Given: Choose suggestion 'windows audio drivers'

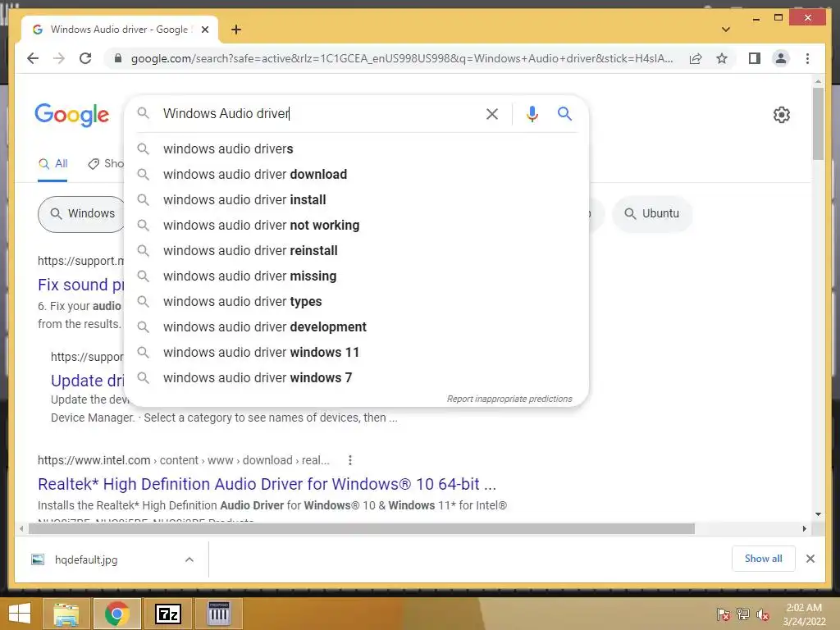Looking at the screenshot, I should tap(356, 149).
